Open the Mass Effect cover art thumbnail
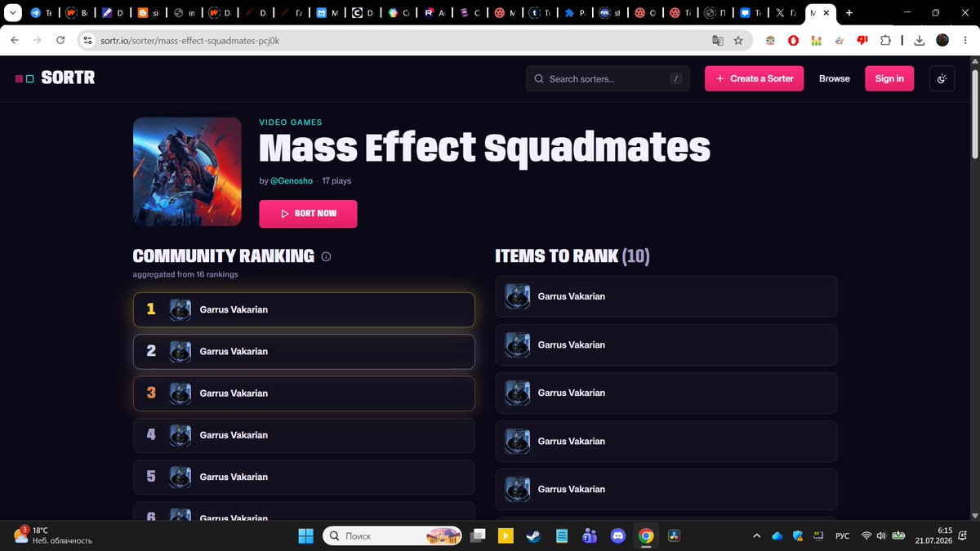The height and width of the screenshot is (551, 980). [187, 171]
